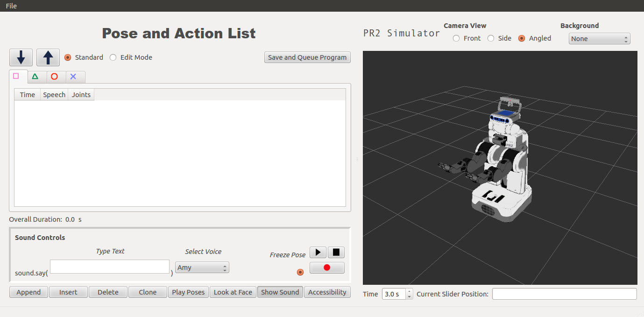Click the Time spinbox showing 3.0 s
The height and width of the screenshot is (317, 644).
(394, 294)
